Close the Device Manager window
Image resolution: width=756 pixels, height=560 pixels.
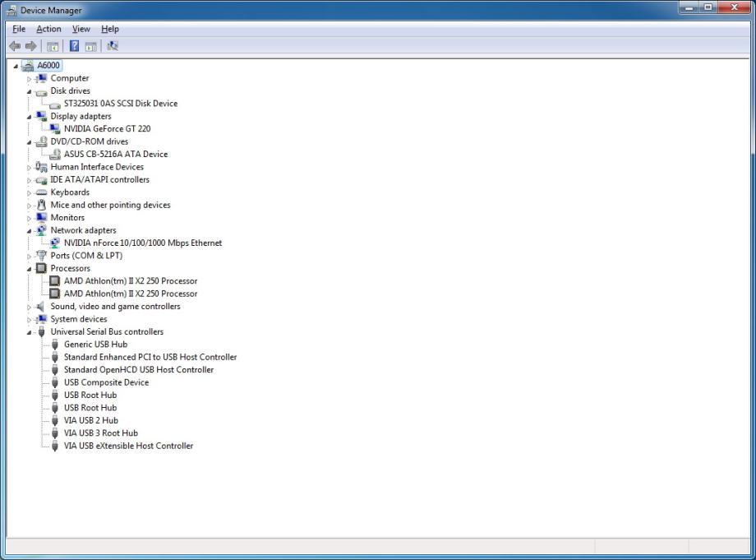click(x=734, y=7)
